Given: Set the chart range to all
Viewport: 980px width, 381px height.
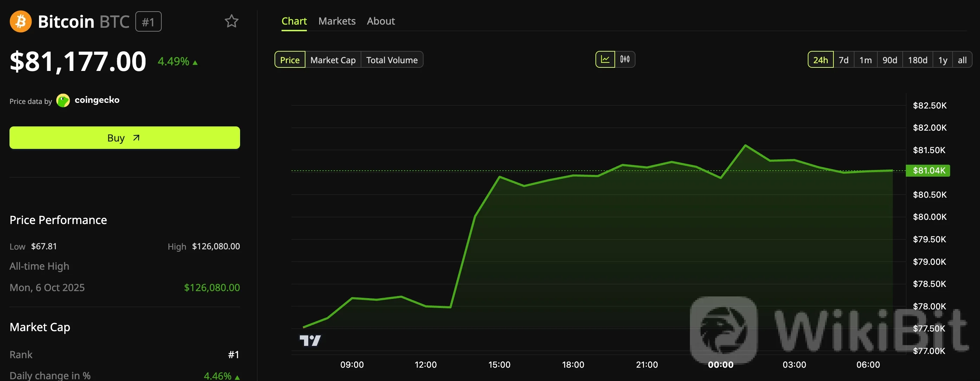Looking at the screenshot, I should coord(962,60).
